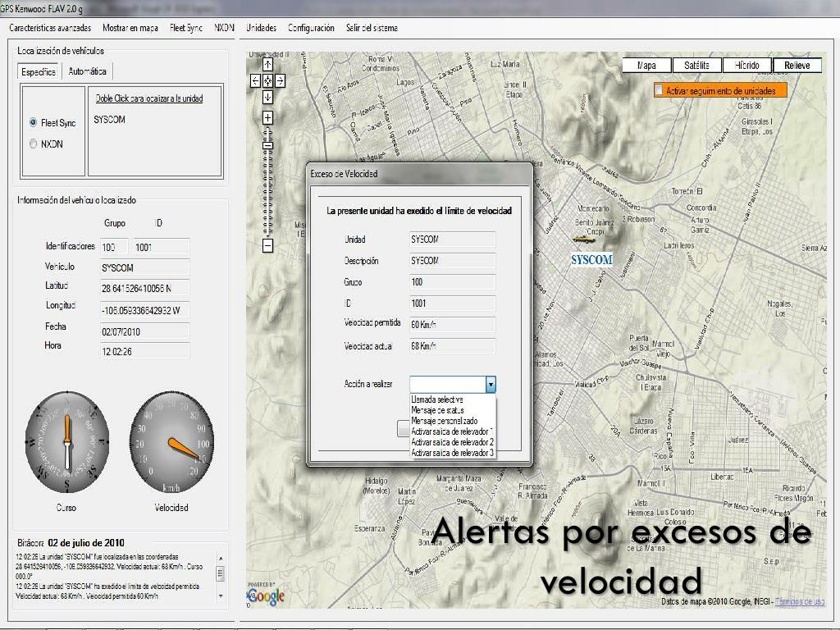Click the Vehículo field SYSCOM
The height and width of the screenshot is (630, 840).
(x=144, y=267)
